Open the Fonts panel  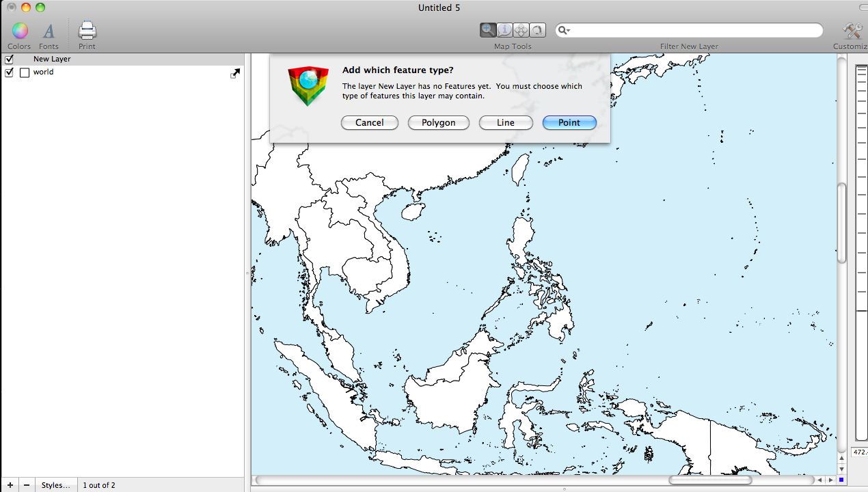(x=49, y=31)
